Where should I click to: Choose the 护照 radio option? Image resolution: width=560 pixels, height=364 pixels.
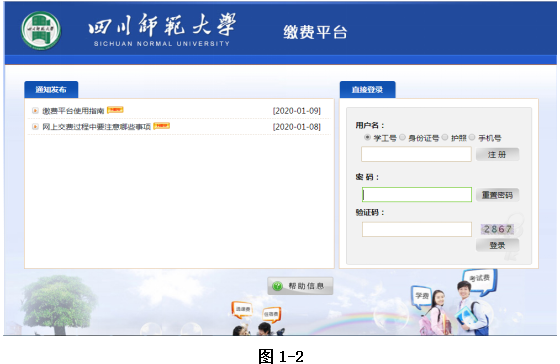pyautogui.click(x=445, y=137)
